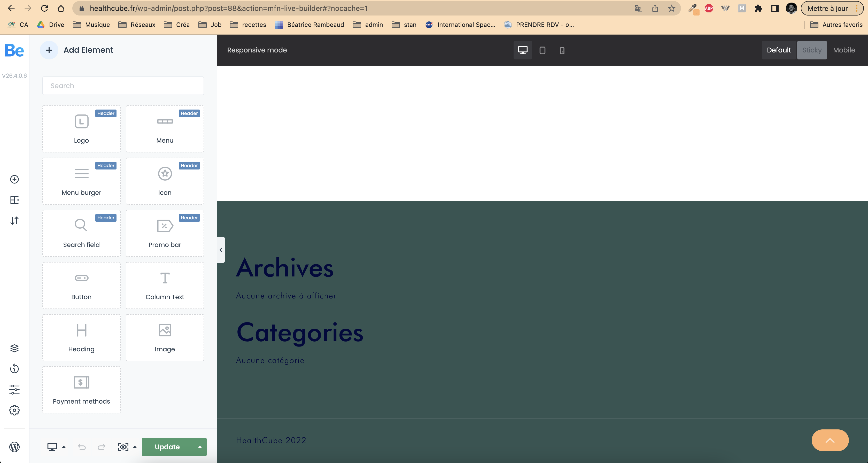Expand the preview options arrow
The image size is (868, 463).
point(135,447)
